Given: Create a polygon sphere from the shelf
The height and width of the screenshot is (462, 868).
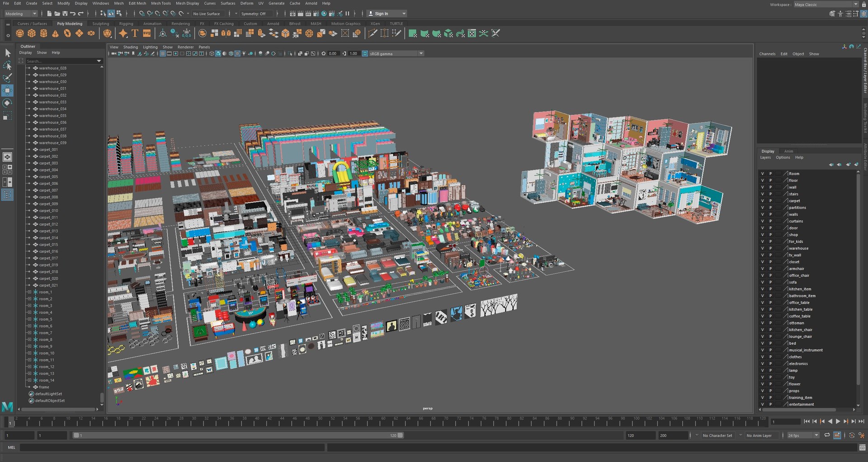Looking at the screenshot, I should pos(20,33).
